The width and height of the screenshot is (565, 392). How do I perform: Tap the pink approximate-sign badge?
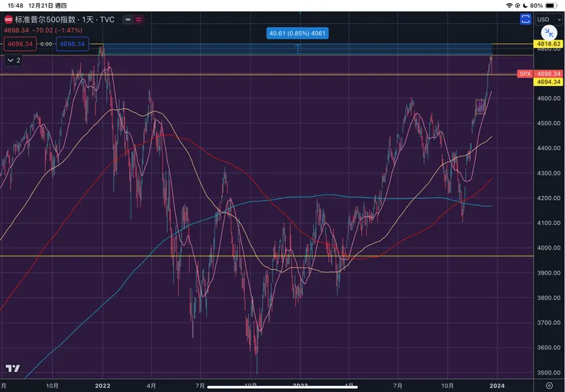[x=138, y=20]
